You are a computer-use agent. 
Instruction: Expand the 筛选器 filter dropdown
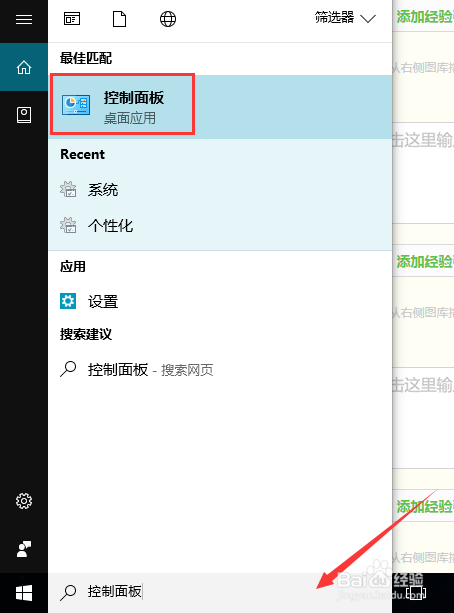point(345,18)
